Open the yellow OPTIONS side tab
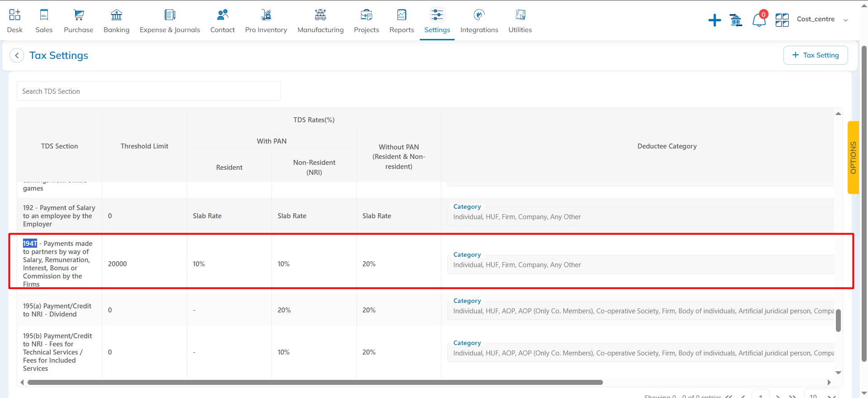 pos(853,158)
